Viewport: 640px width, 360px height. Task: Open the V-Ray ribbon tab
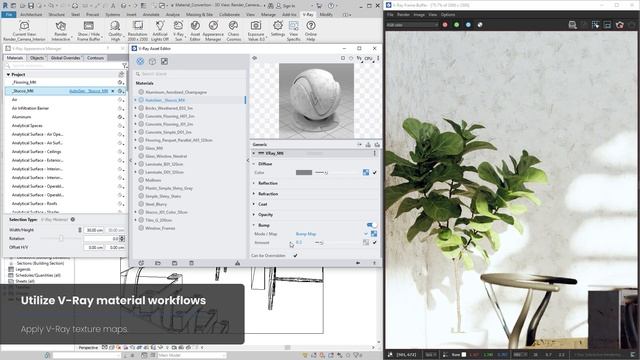[308, 14]
